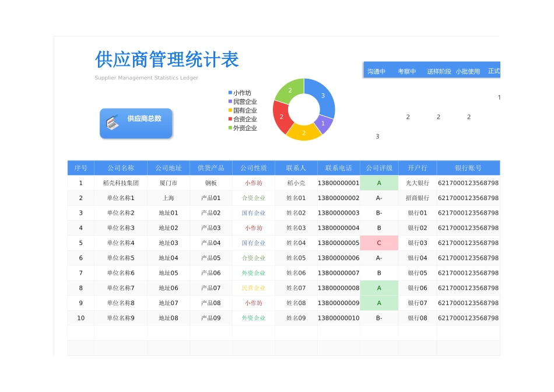Image resolution: width=554 pixels, height=392 pixels.
Task: Click the 公司评级 column header
Action: 379,167
